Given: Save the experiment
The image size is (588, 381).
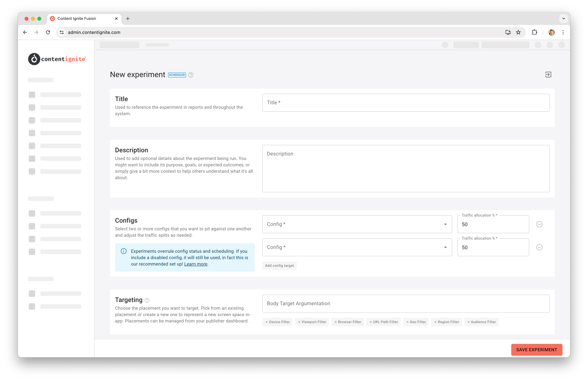Looking at the screenshot, I should [537, 350].
